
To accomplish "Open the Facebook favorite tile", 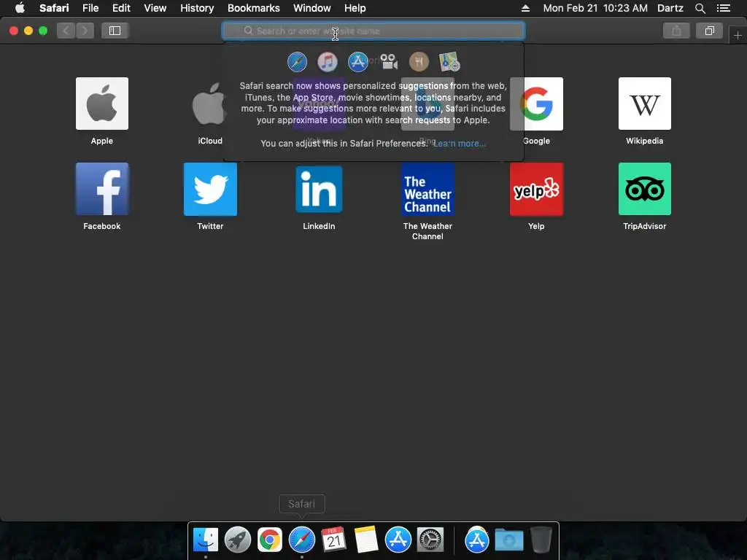I will coord(102,189).
